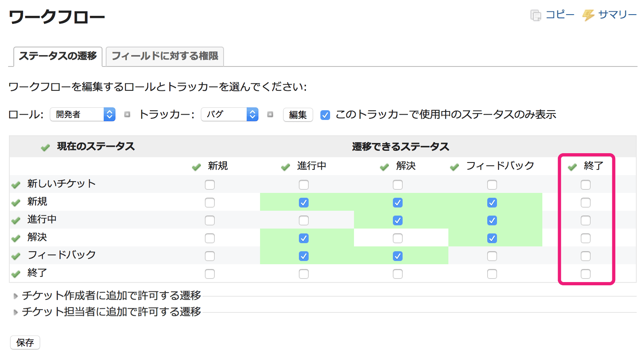644x355 pixels.
Task: Open the コピー link
Action: click(x=560, y=15)
